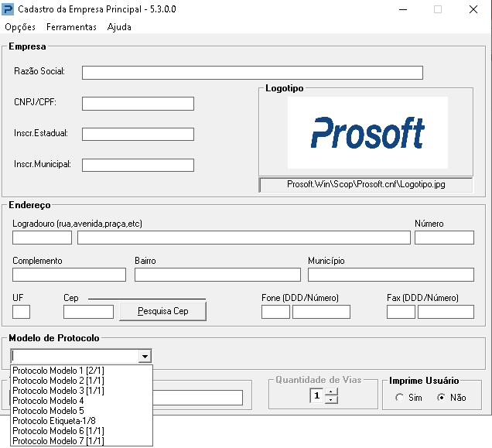Screen dimensions: 492x448
Task: Click the Razão Social input field
Action: tap(252, 73)
